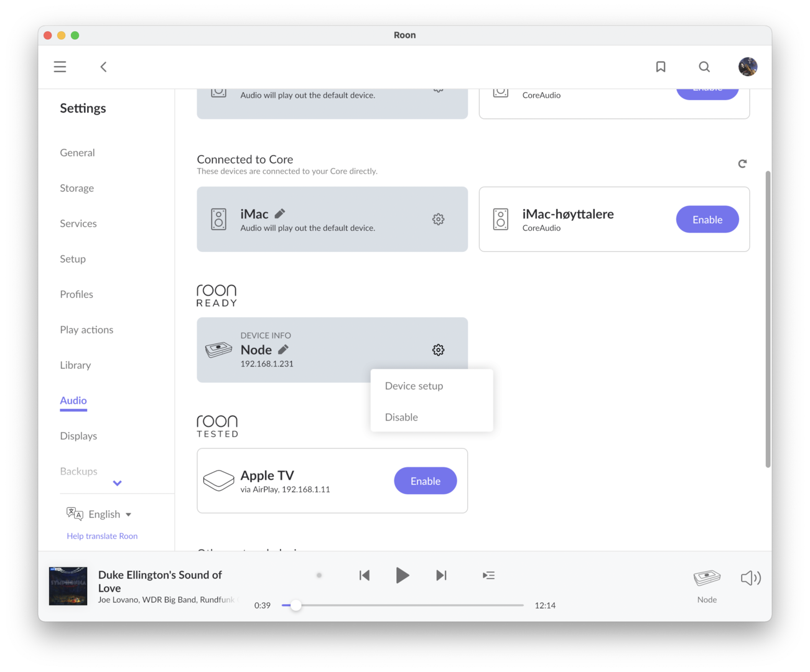Refresh the Connected to Core device list
Image resolution: width=810 pixels, height=672 pixels.
pyautogui.click(x=742, y=164)
